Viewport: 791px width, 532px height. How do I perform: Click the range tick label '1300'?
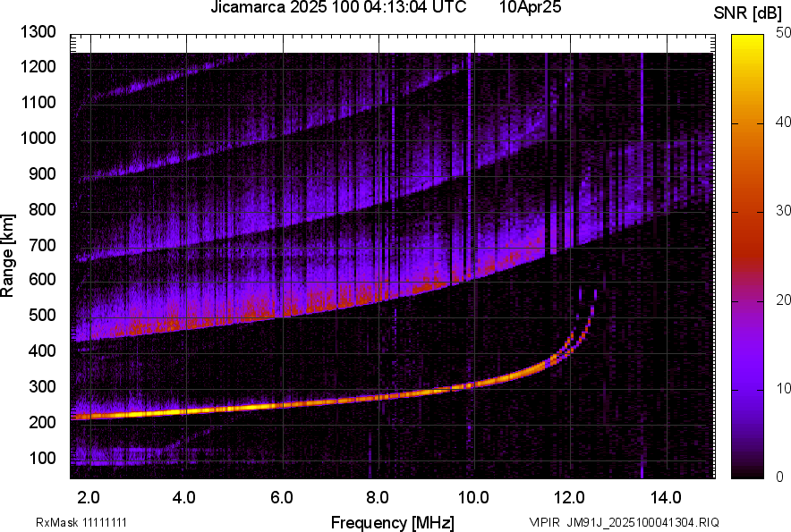point(38,32)
